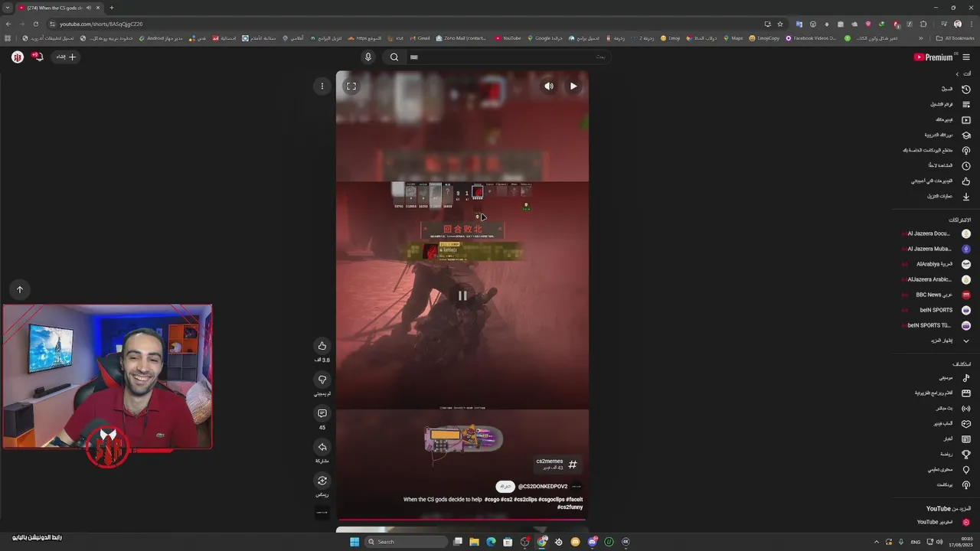Image resolution: width=980 pixels, height=551 pixels.
Task: Open the All Bookmarks folder
Action: click(x=955, y=38)
